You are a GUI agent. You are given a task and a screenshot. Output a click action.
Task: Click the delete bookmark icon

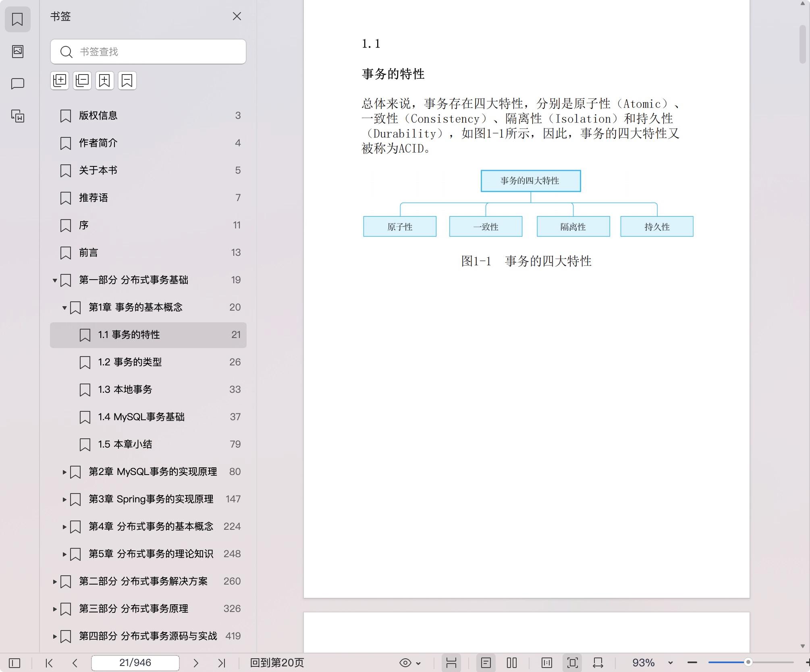(x=127, y=81)
